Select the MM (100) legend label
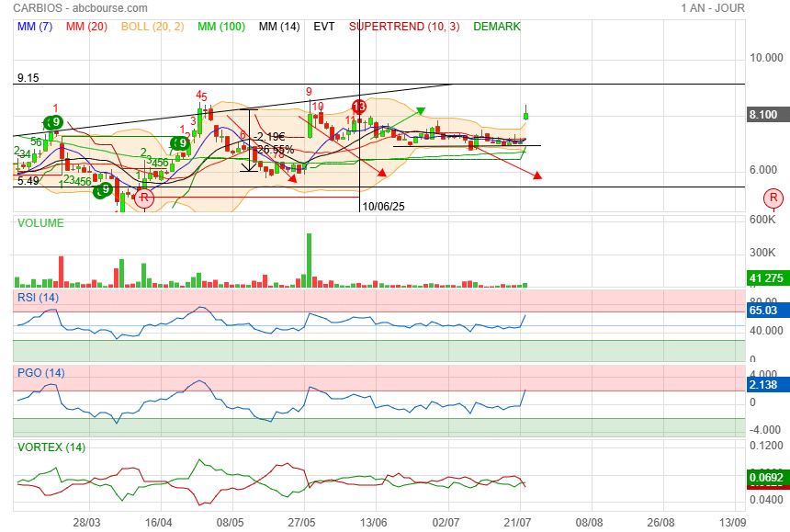Viewport: 790px width, 532px height. 221,27
